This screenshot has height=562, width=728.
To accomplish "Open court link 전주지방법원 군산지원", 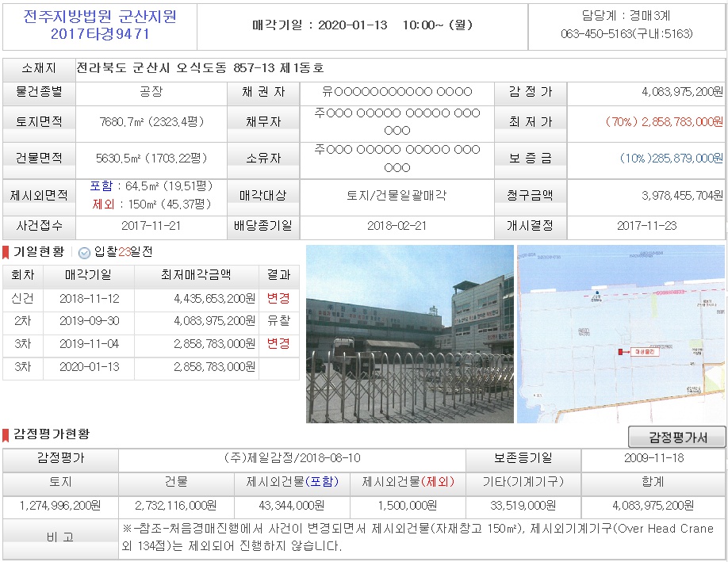I will (100, 16).
